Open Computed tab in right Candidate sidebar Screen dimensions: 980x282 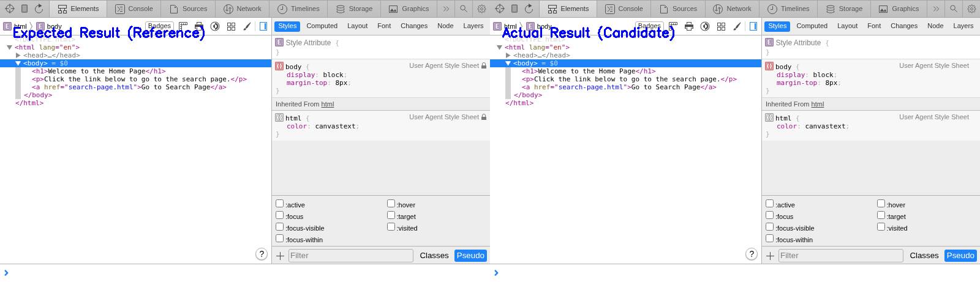[x=812, y=26]
